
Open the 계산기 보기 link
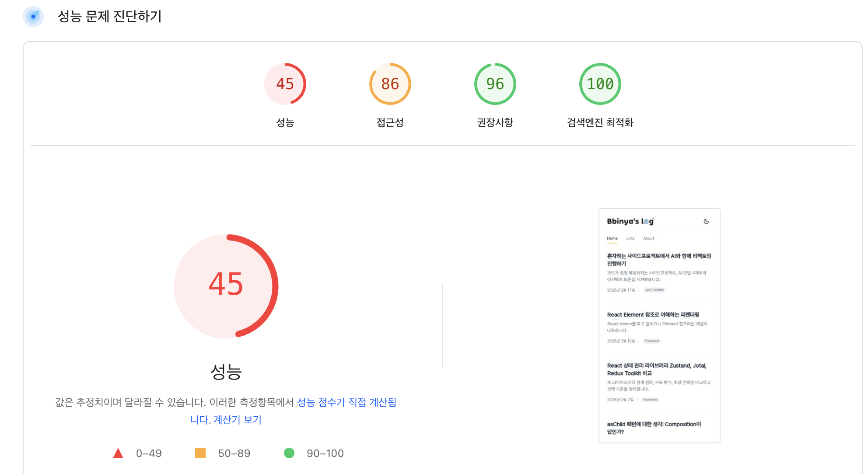pyautogui.click(x=237, y=419)
